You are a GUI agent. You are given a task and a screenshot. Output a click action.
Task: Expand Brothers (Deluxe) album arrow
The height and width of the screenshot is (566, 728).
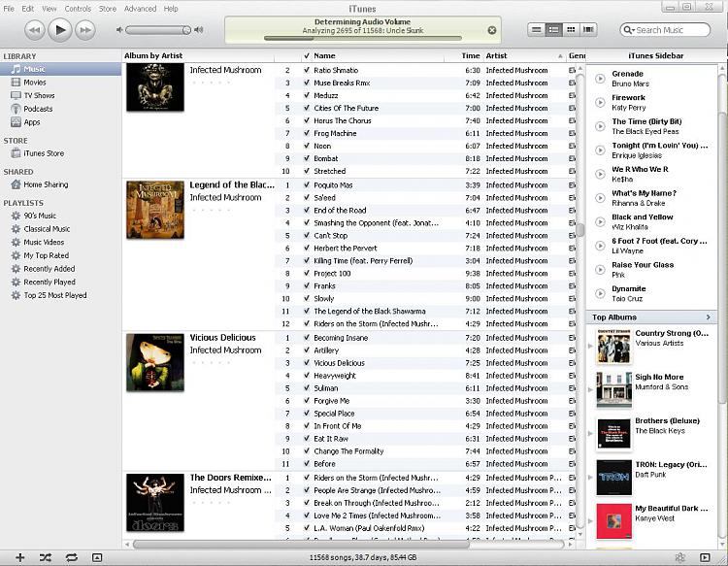[590, 434]
